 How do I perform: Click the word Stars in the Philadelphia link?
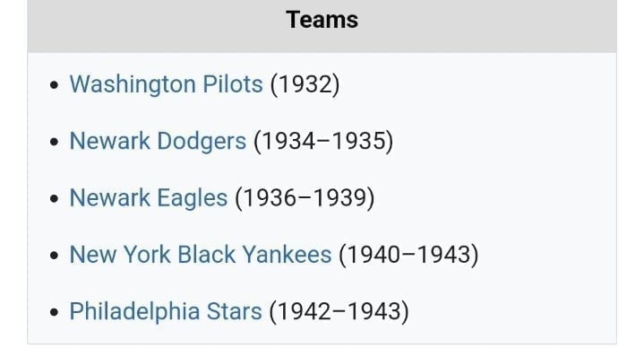[234, 311]
